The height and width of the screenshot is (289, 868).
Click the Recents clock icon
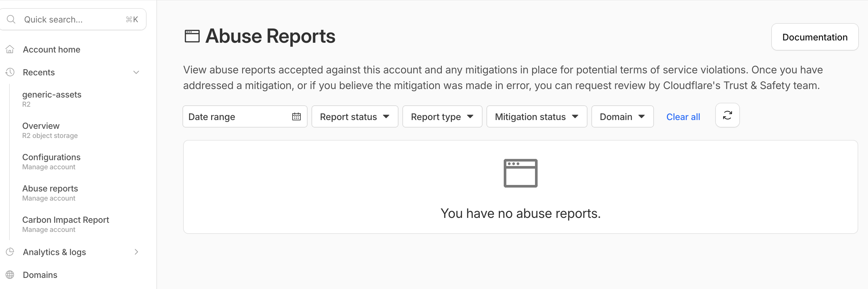point(10,72)
